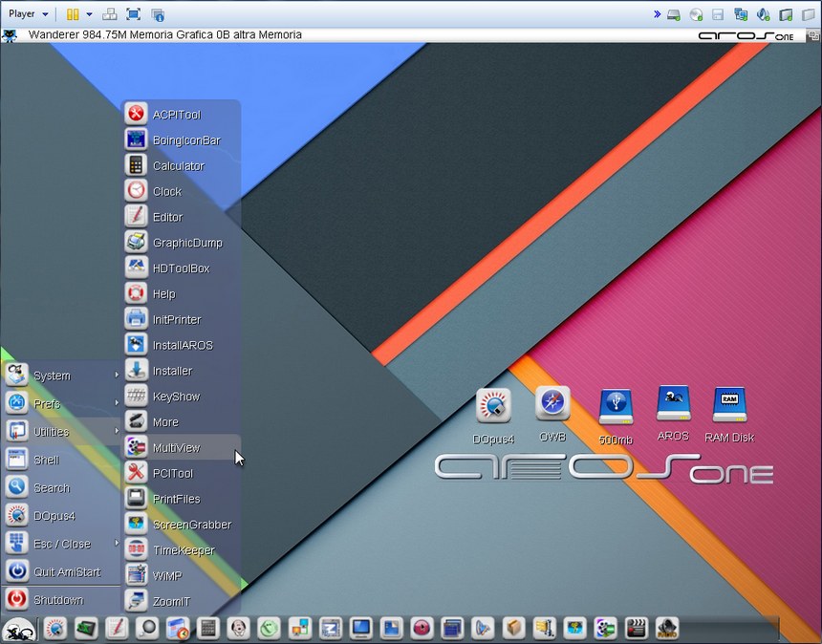Screen dimensions: 822x644
Task: Open the AROS disk desktop icon
Action: tap(673, 404)
